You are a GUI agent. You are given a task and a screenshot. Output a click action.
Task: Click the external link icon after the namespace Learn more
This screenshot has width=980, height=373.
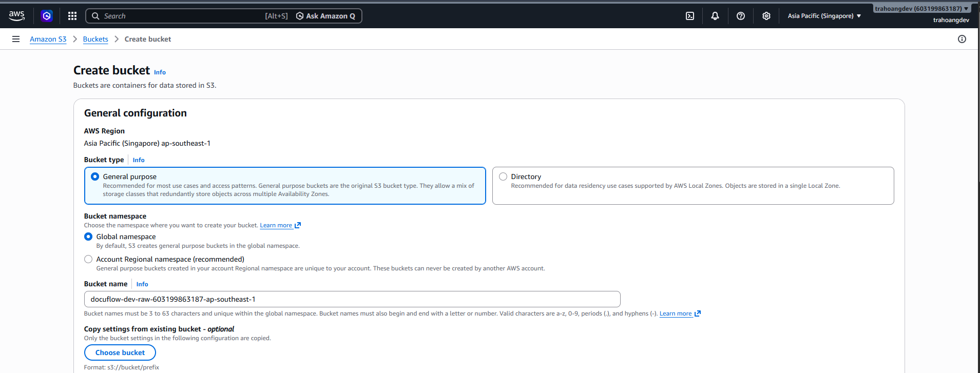tap(298, 225)
